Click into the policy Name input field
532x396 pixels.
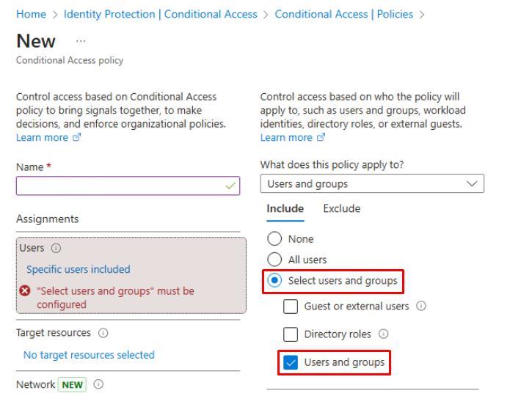click(117, 187)
